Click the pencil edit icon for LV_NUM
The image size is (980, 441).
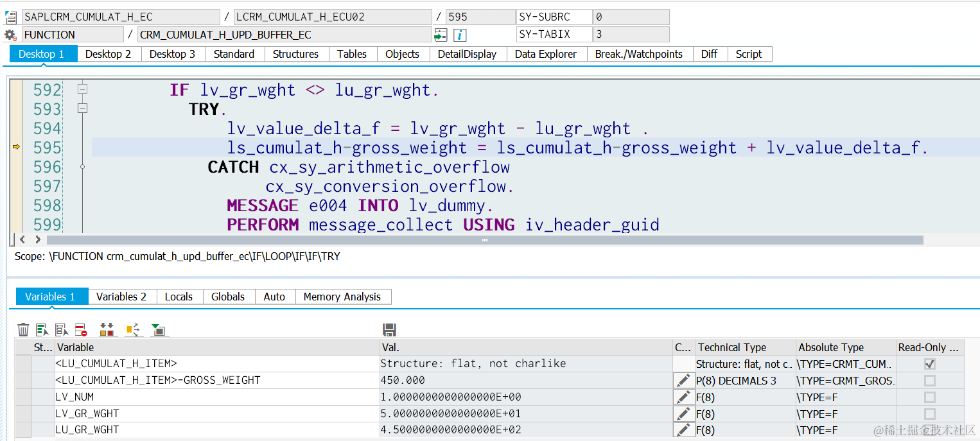pyautogui.click(x=683, y=397)
